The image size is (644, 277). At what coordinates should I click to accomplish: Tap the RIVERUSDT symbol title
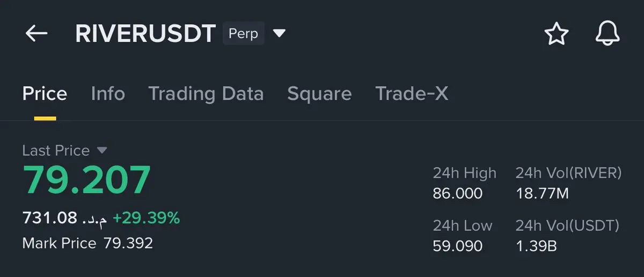click(x=145, y=34)
